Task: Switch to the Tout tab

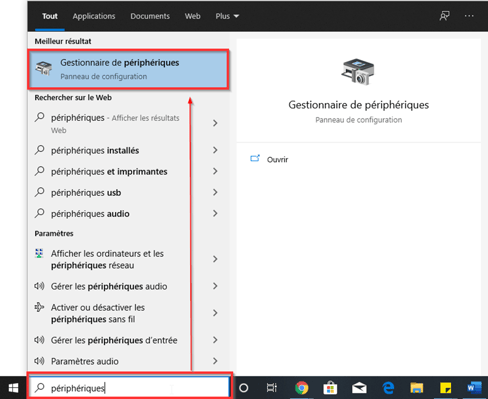Action: coord(50,16)
